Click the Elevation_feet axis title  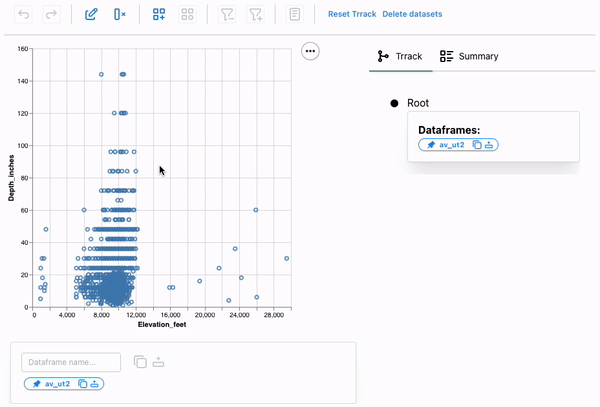pos(162,324)
